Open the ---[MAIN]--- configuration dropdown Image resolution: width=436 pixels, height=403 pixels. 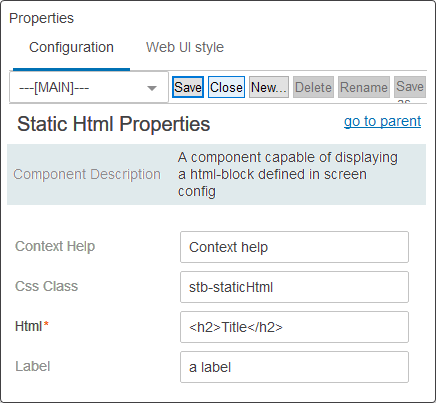(x=89, y=88)
